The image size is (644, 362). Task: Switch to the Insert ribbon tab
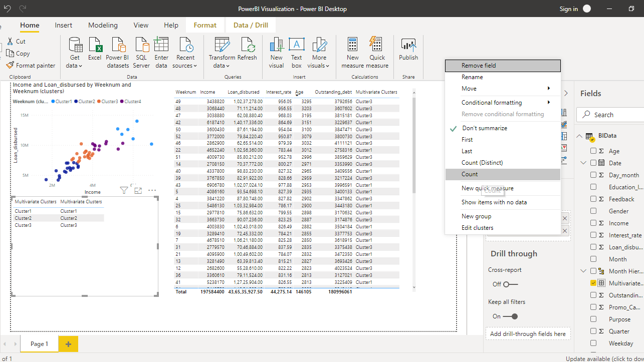point(64,25)
